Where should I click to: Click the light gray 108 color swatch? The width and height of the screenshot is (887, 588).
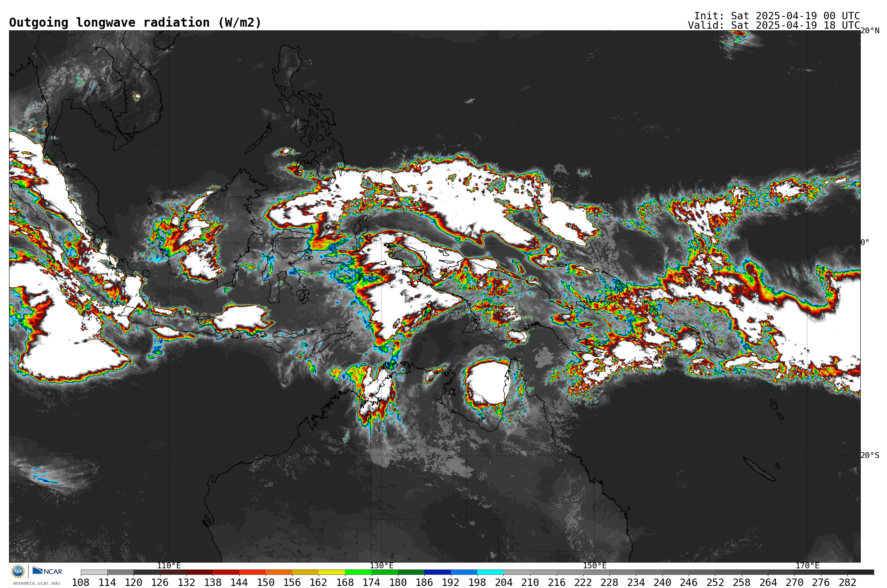coord(94,572)
